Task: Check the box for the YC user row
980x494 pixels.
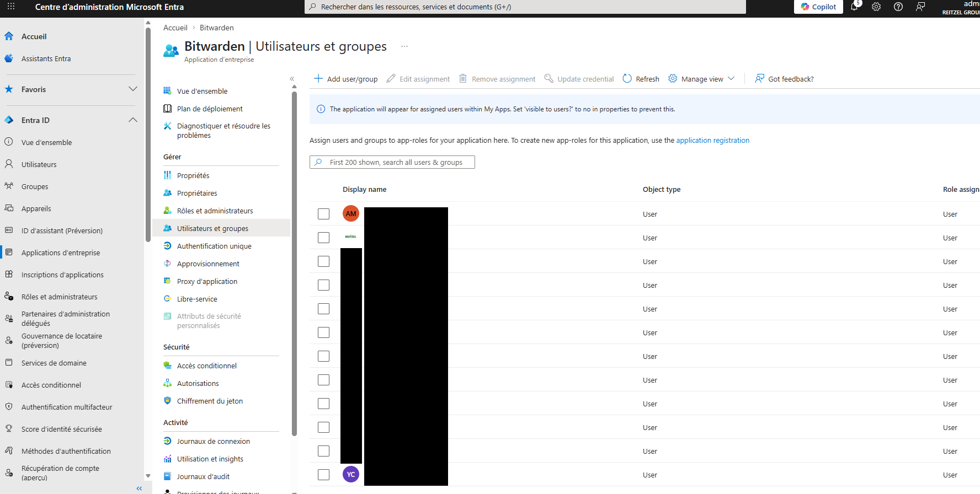Action: point(324,475)
